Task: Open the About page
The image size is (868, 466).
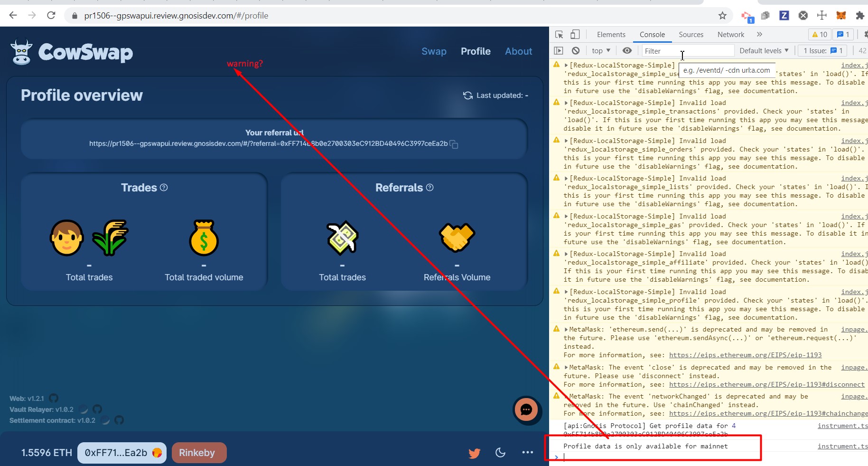Action: [x=518, y=51]
